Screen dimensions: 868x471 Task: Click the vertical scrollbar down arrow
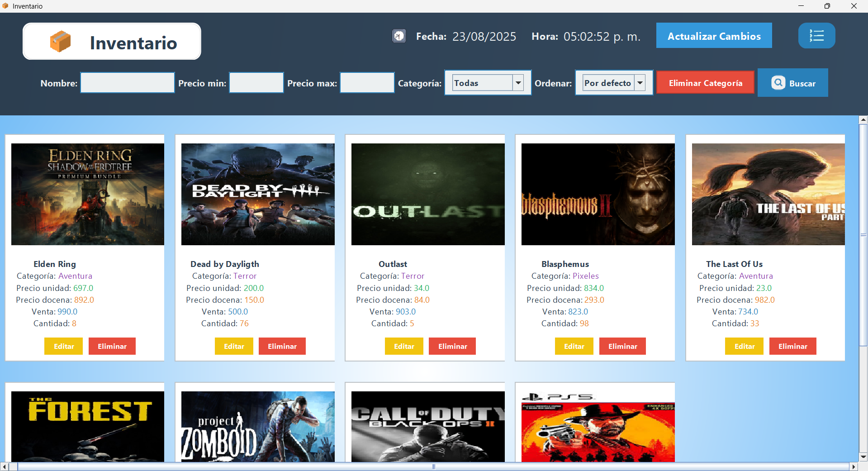(x=863, y=457)
